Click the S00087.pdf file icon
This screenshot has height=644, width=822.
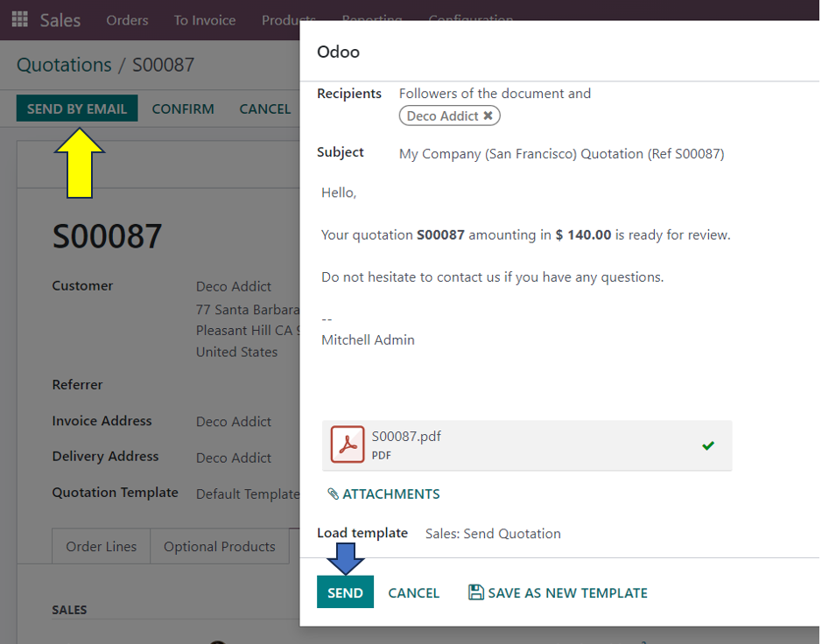[348, 444]
